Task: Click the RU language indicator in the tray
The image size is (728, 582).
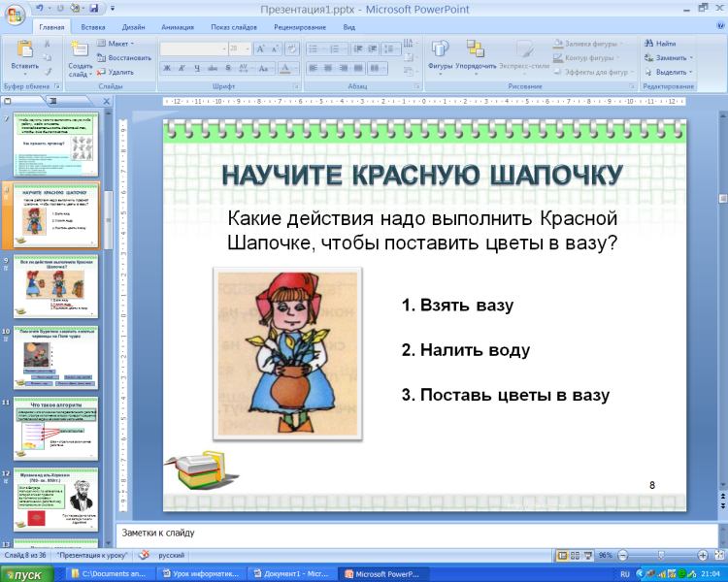Action: [625, 574]
